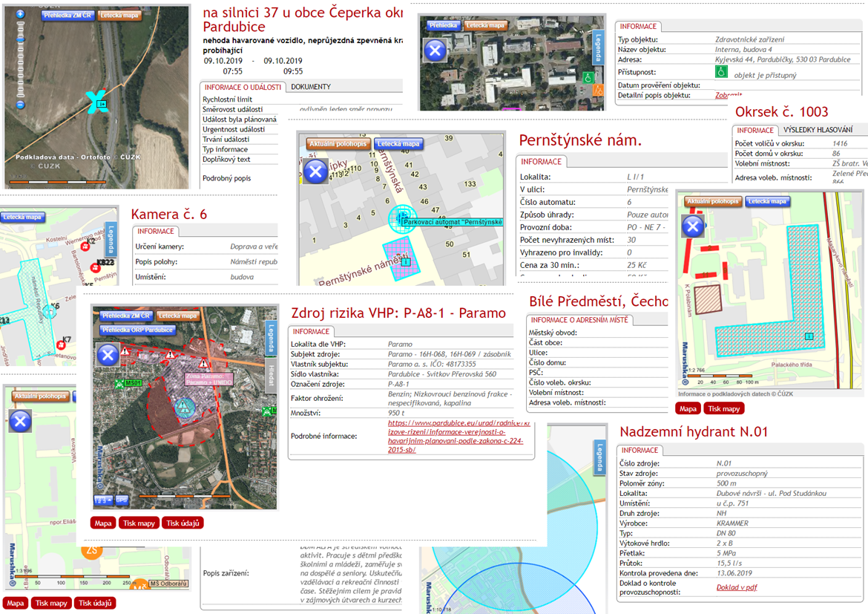Select the INFORMACE O ADRESNÍM MÍSTĚ tab
This screenshot has height=614, width=868.
click(579, 320)
